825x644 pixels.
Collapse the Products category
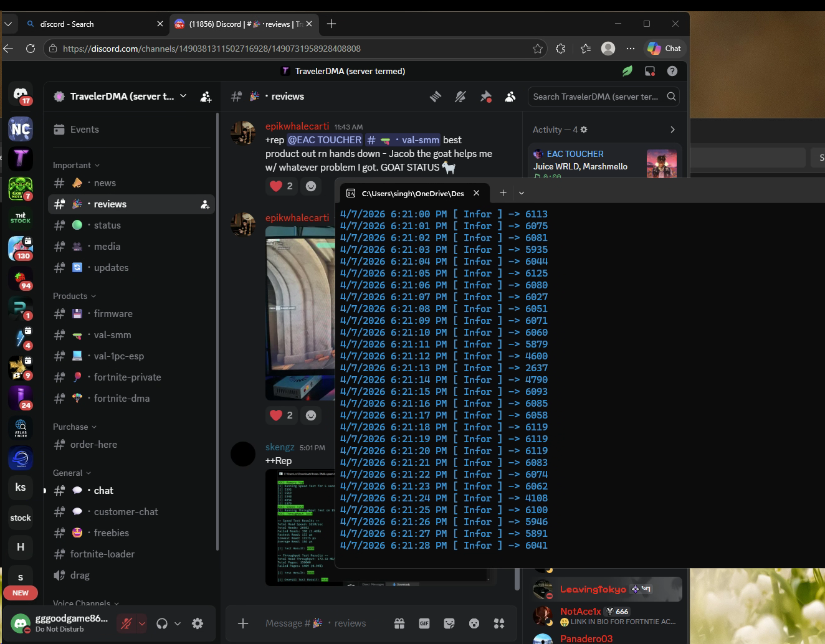pyautogui.click(x=75, y=296)
